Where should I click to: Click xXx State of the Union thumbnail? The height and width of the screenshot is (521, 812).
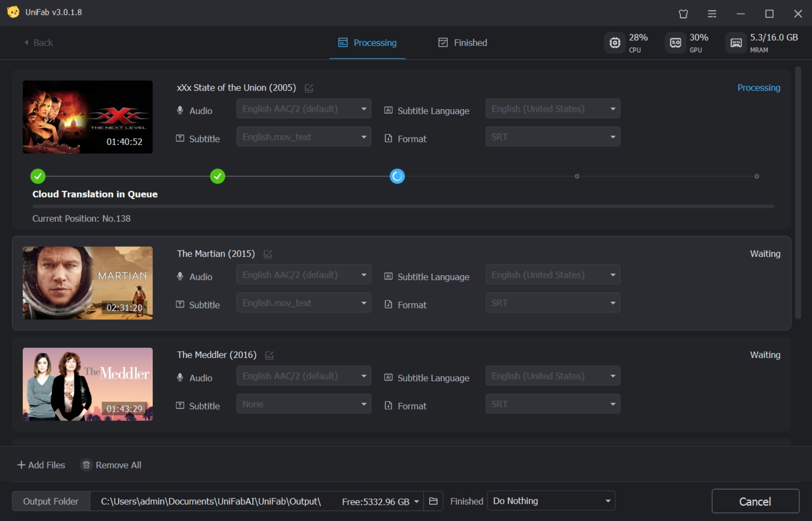click(x=88, y=117)
